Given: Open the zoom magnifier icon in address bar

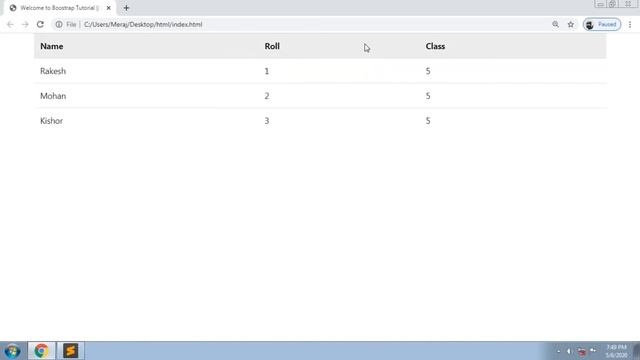Looking at the screenshot, I should click(556, 24).
